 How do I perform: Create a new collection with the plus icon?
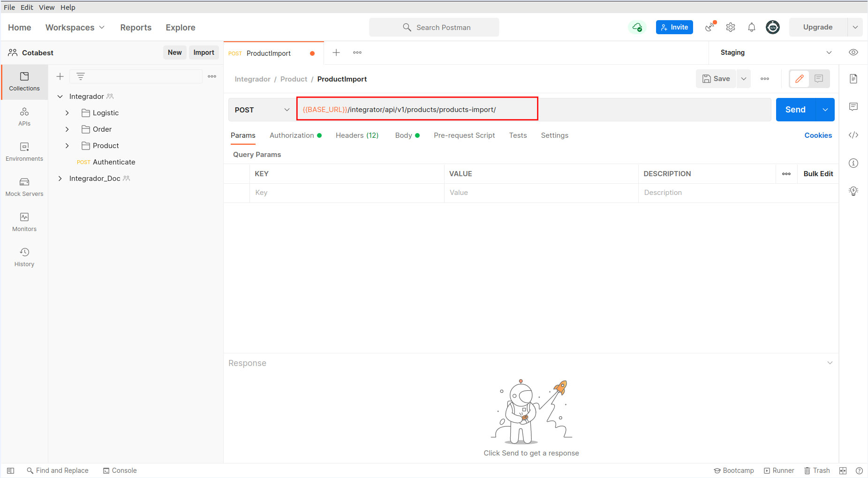(x=60, y=76)
